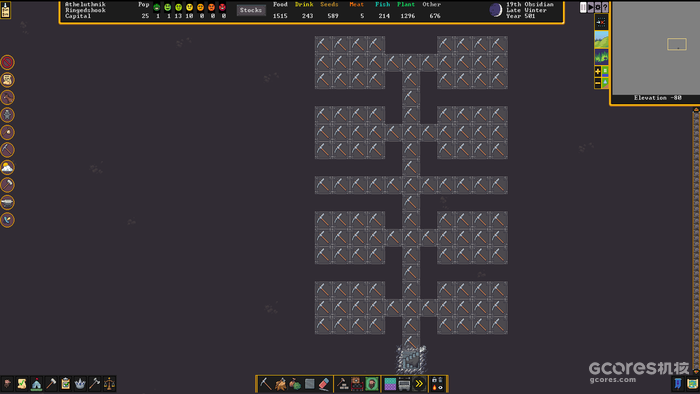Open the Work orders clipboard icon

(x=66, y=384)
